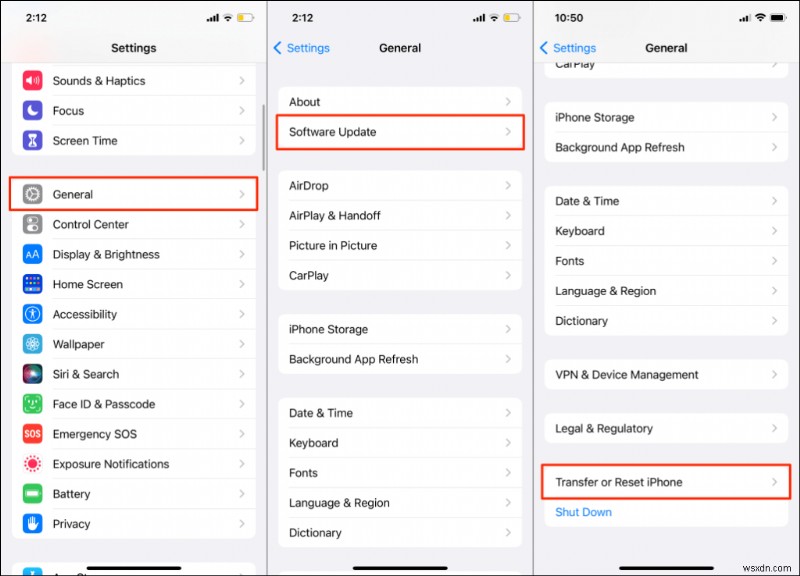Tap the Privacy hand icon
The height and width of the screenshot is (576, 800).
(x=32, y=524)
